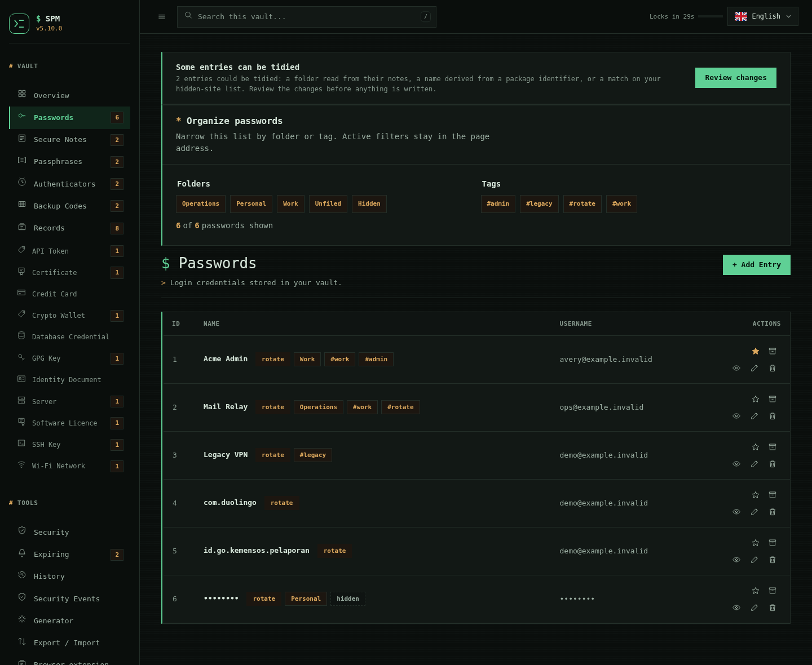Edit the com.duolingo entry
The width and height of the screenshot is (812, 665).
tap(754, 512)
